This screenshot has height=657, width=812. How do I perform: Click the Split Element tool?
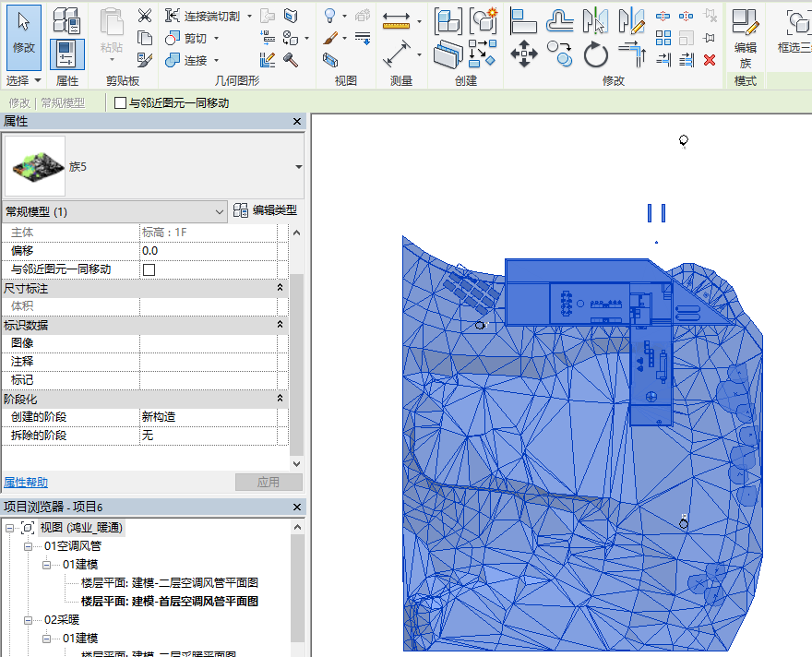pos(663,16)
